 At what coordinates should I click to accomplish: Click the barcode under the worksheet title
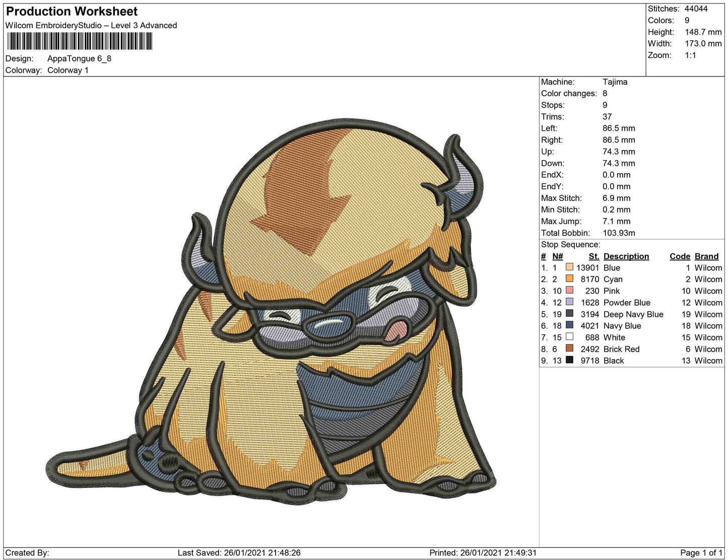pyautogui.click(x=79, y=41)
